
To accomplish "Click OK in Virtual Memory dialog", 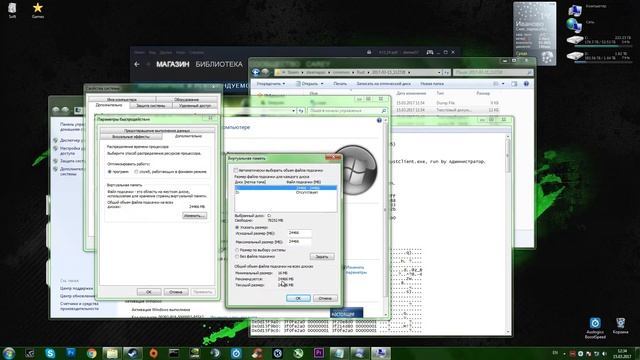I will tap(298, 298).
